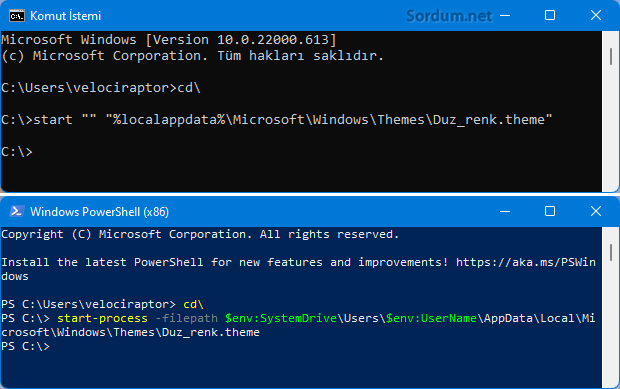620x389 pixels.
Task: Click the $env:SystemDrive variable text
Action: (281, 318)
